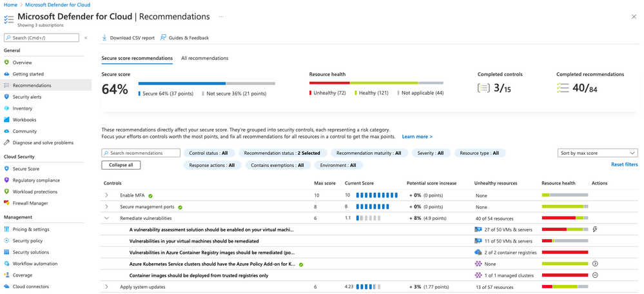Switch to All recommendations tab
Viewport: 644px width, 294px height.
(x=204, y=58)
